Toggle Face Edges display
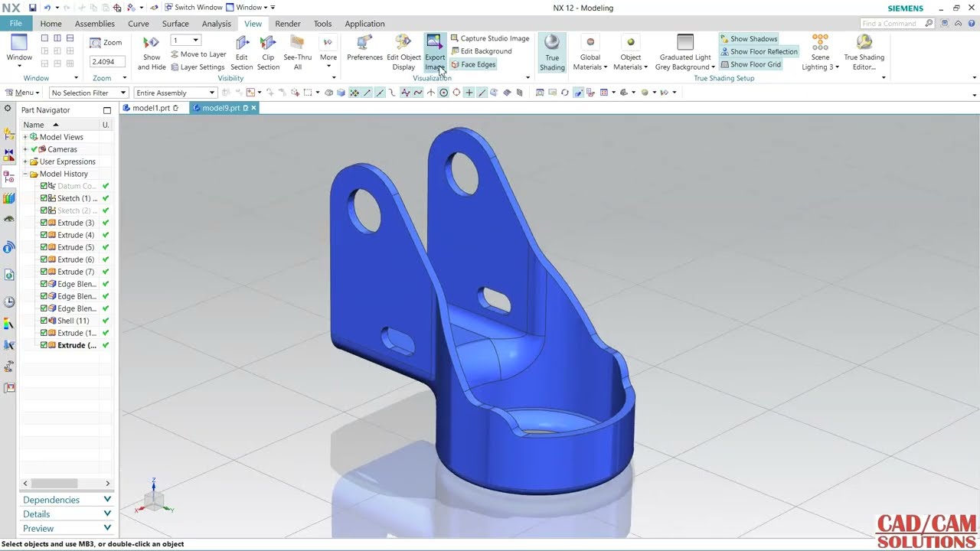The image size is (980, 551). click(473, 64)
